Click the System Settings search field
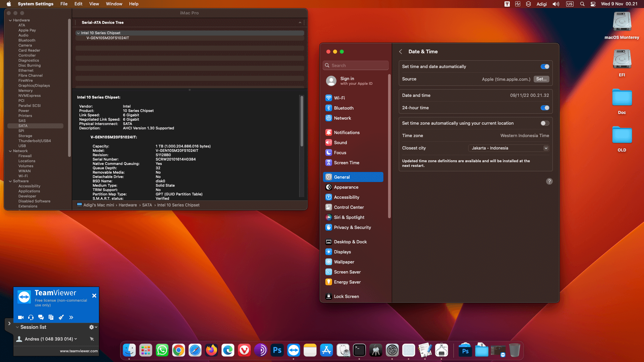644x362 pixels. pos(356,65)
